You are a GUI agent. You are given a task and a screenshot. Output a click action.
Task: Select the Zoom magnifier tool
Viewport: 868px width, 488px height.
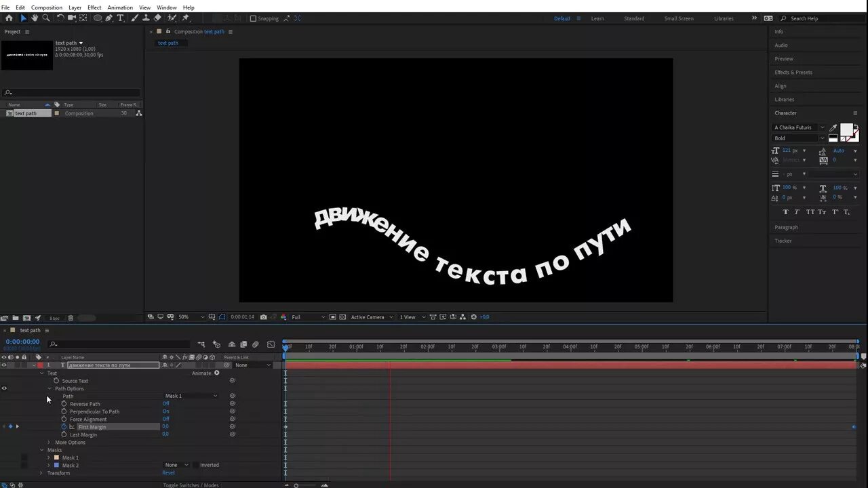46,18
